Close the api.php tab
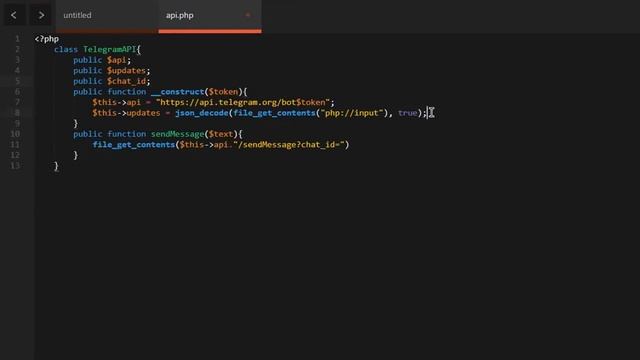Image resolution: width=640 pixels, height=360 pixels. tap(248, 15)
